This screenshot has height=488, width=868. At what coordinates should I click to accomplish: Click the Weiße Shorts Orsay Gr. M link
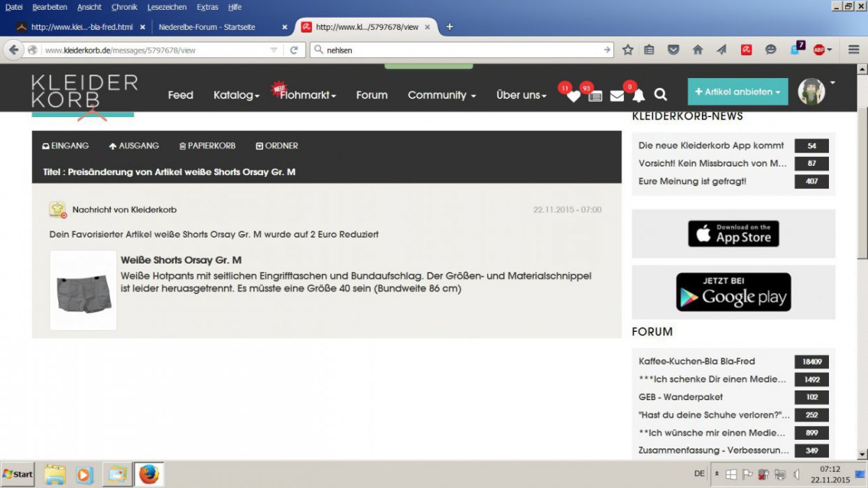pos(181,260)
